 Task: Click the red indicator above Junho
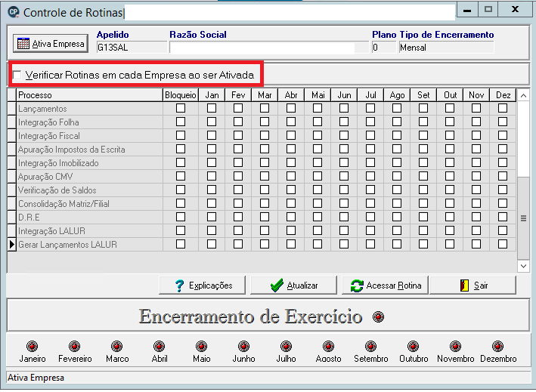click(243, 346)
